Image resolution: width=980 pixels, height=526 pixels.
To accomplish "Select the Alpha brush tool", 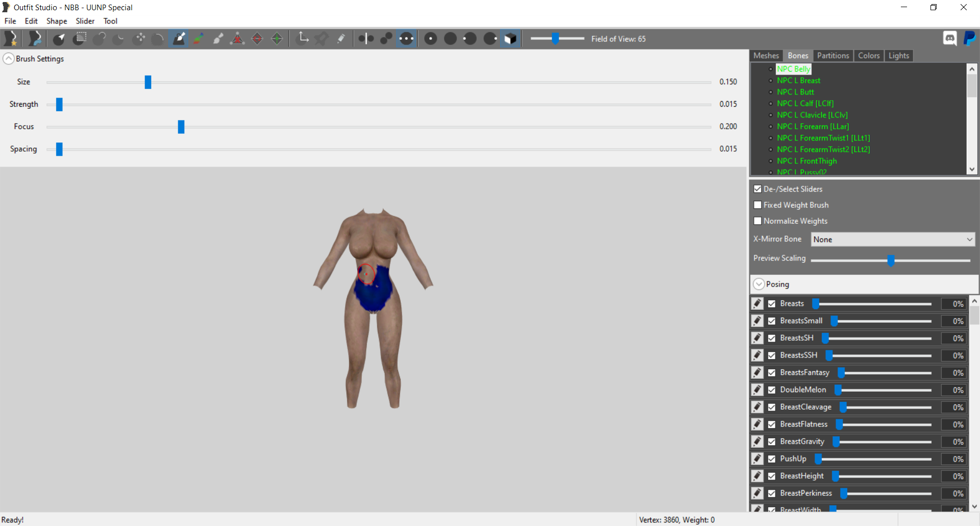I will click(218, 38).
